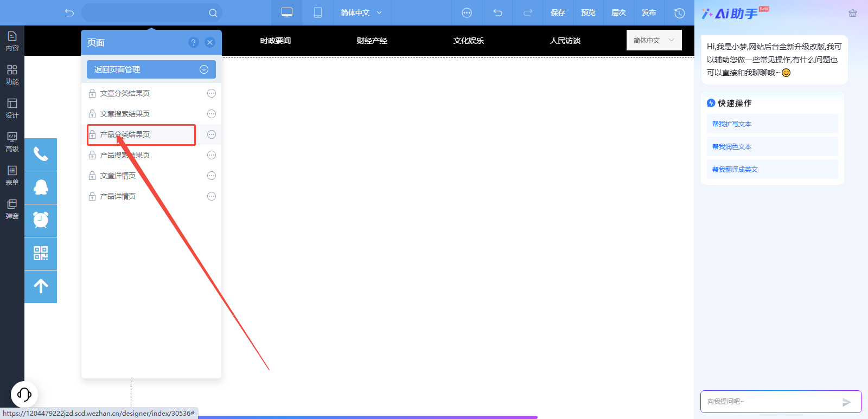The height and width of the screenshot is (419, 868).
Task: Open options for 文章详情页
Action: point(212,176)
